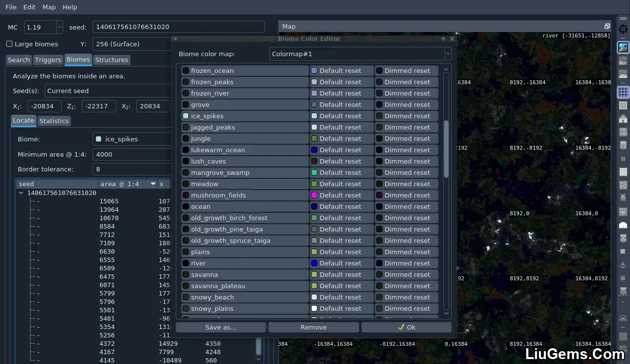Click the seed input field
The height and width of the screenshot is (364, 630).
pyautogui.click(x=179, y=27)
